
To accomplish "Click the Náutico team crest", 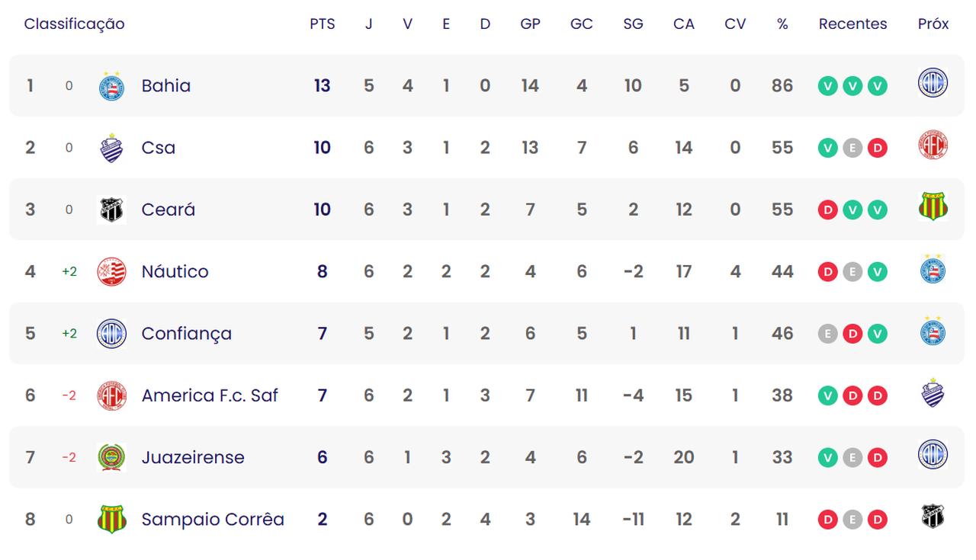I will coord(112,272).
